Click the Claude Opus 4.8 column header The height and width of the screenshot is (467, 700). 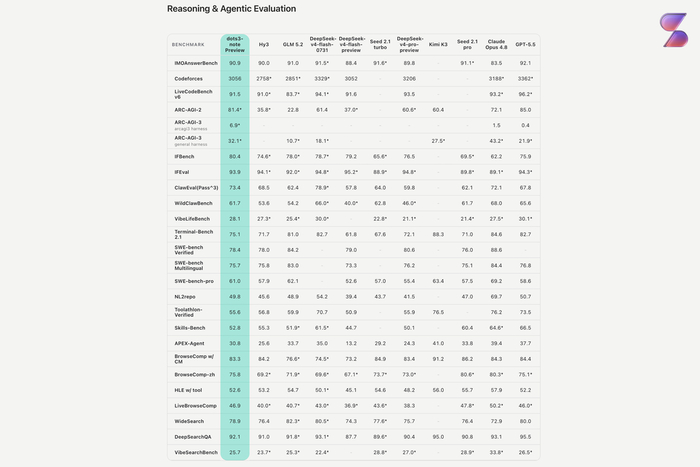(x=496, y=45)
